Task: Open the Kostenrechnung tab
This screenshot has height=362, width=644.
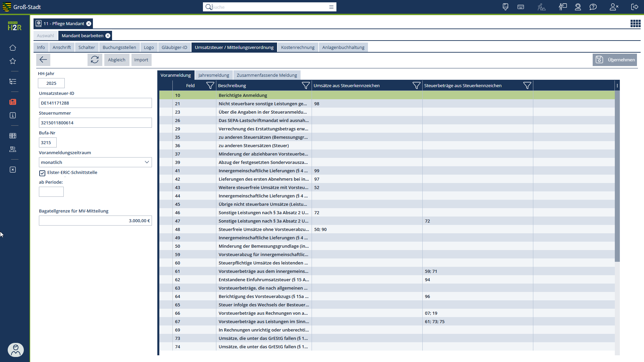Action: coord(298,47)
